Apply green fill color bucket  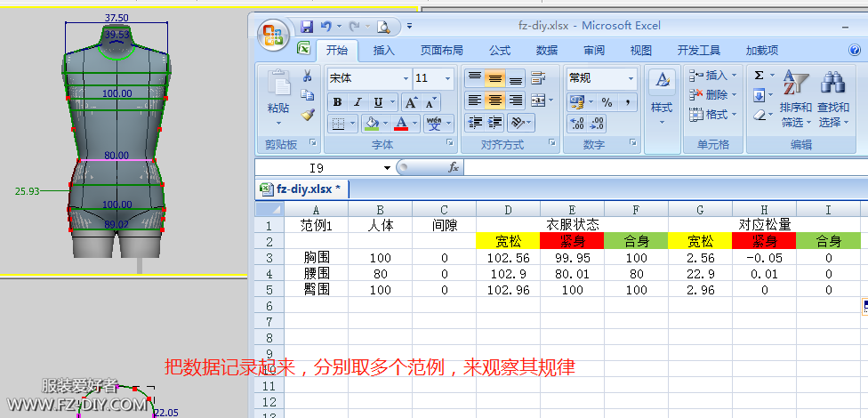(372, 123)
